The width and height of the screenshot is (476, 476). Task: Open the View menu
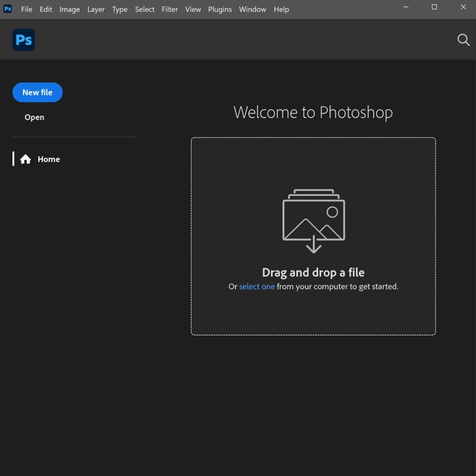tap(193, 9)
